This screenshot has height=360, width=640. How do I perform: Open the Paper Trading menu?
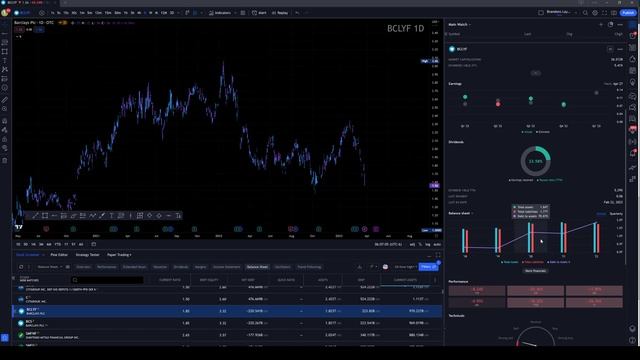(119, 255)
